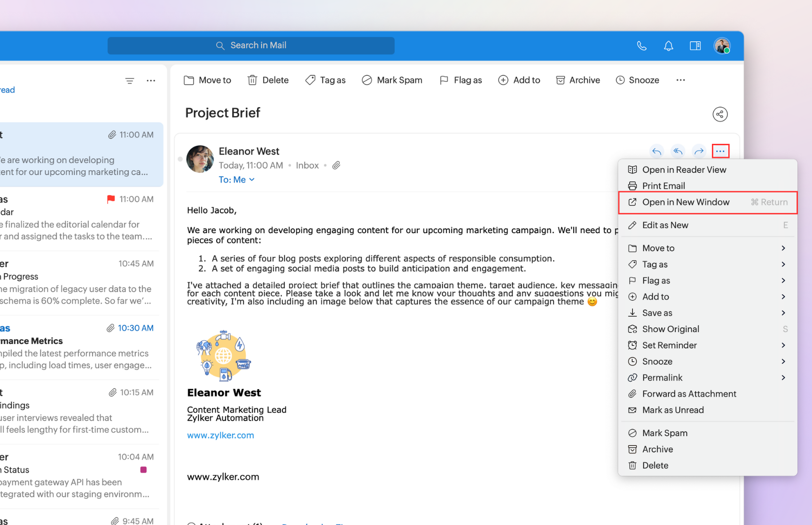Open mail list more options ellipsis
The image size is (812, 525).
151,81
